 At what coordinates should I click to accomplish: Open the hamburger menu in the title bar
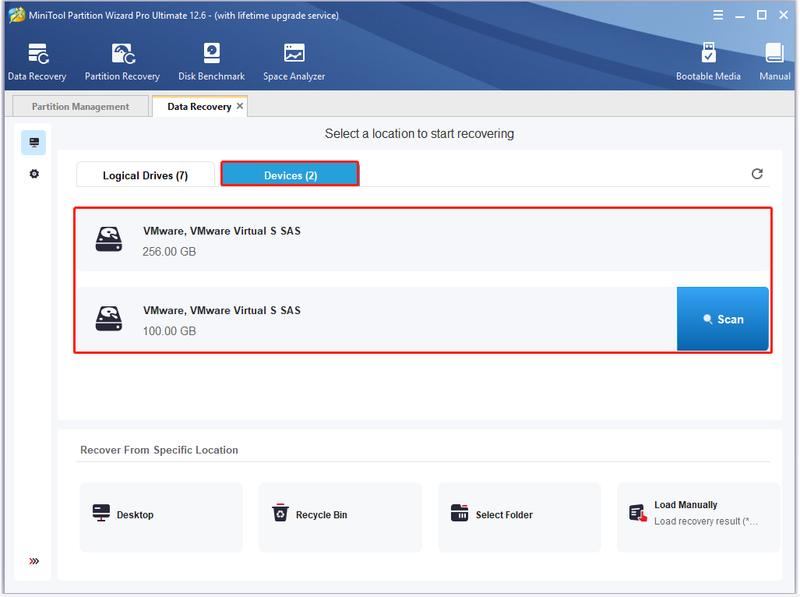click(x=718, y=15)
